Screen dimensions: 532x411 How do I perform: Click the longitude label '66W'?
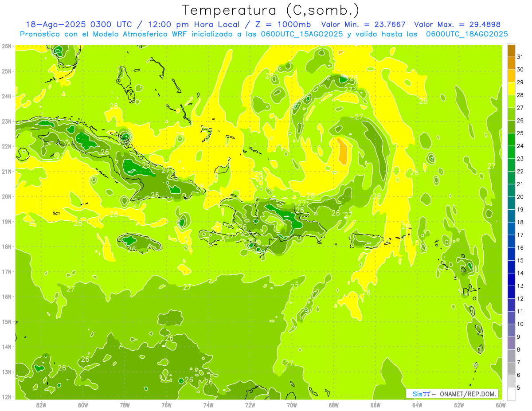375,405
